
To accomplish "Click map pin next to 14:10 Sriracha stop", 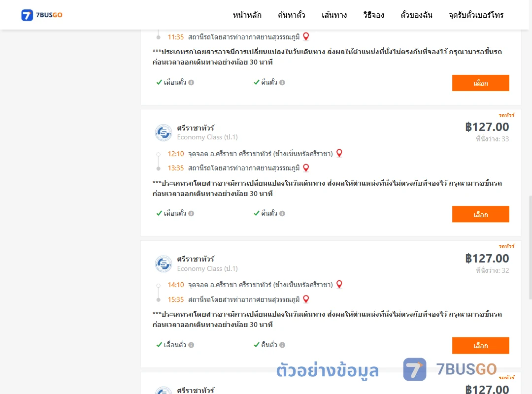I will click(339, 284).
